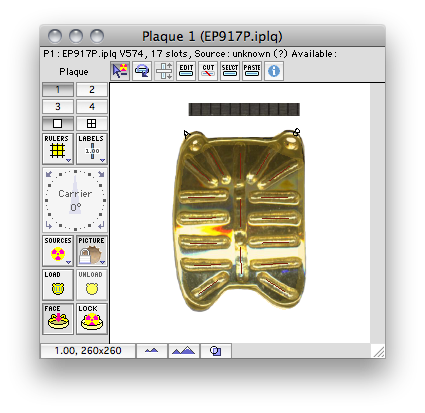The width and height of the screenshot is (425, 413).
Task: Click the zoom in large mountains button
Action: click(184, 351)
